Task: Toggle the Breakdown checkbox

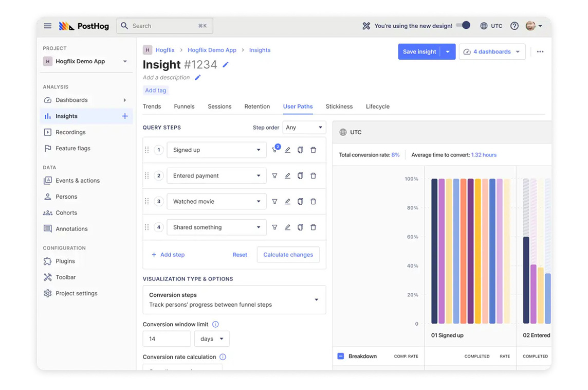Action: [x=340, y=356]
